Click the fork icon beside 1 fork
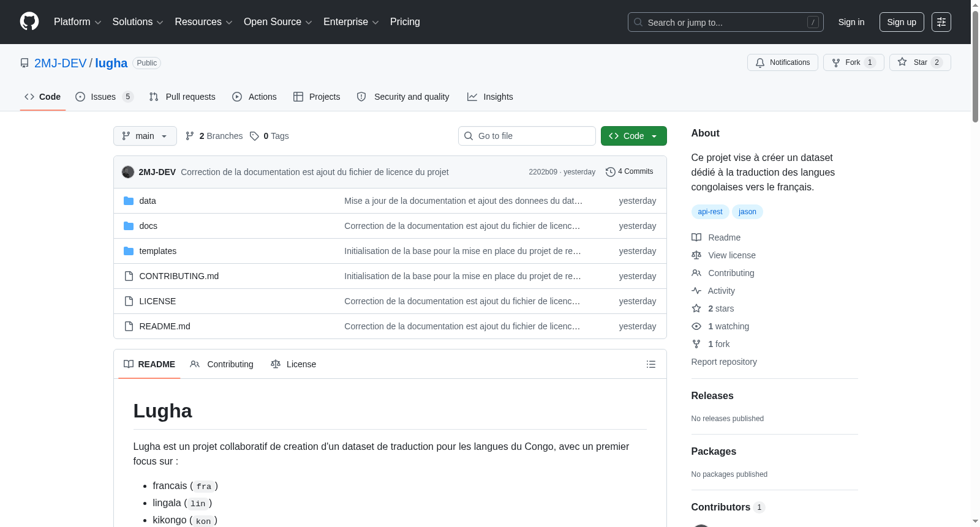 (x=696, y=344)
